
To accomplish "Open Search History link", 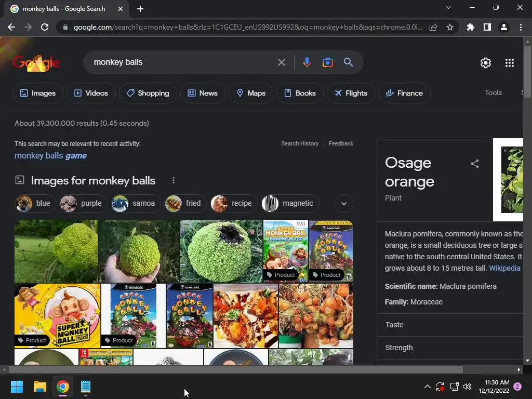I will click(x=300, y=143).
